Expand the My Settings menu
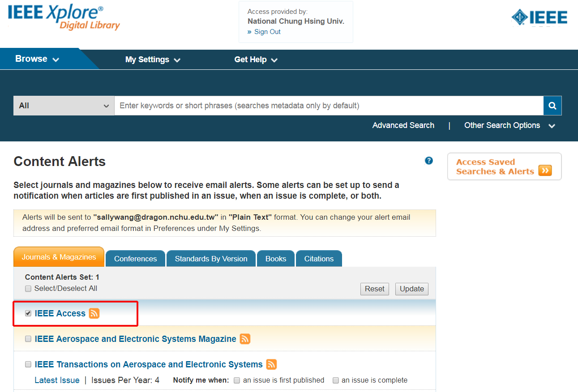 (x=153, y=60)
